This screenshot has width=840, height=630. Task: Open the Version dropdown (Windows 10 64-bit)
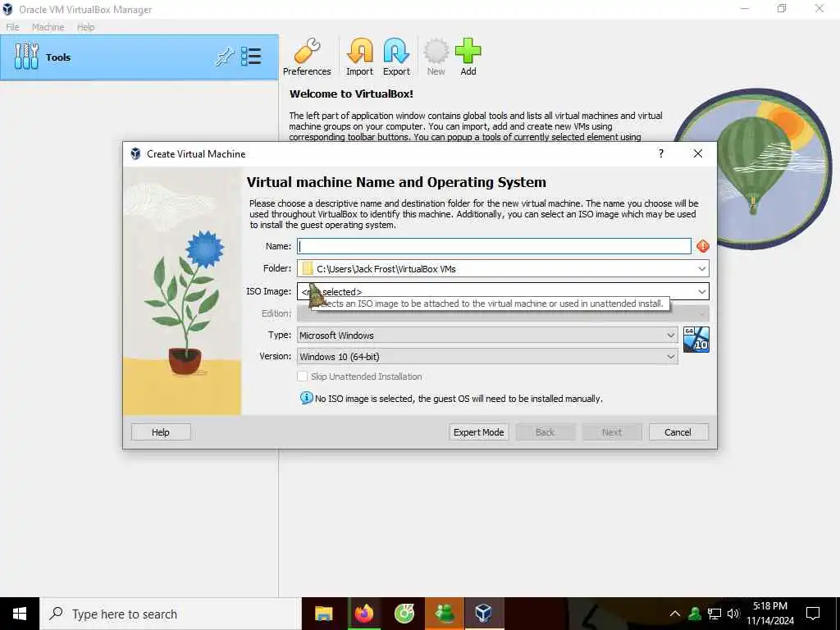click(x=487, y=356)
